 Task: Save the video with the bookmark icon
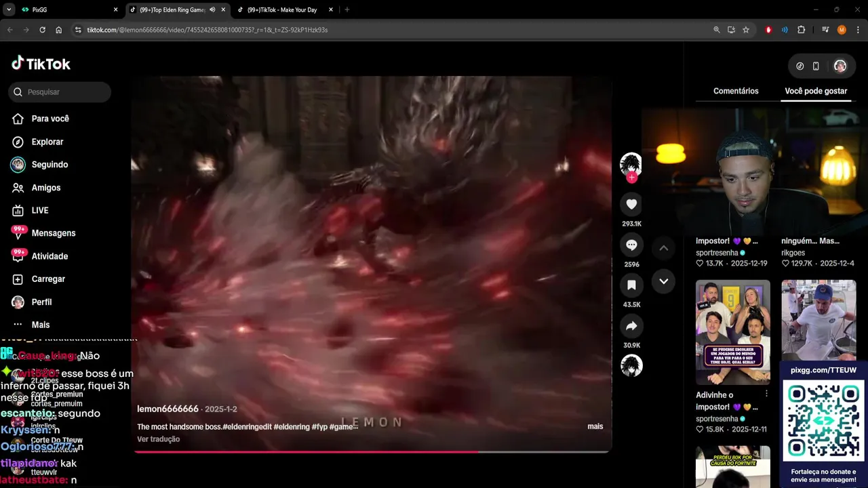631,285
